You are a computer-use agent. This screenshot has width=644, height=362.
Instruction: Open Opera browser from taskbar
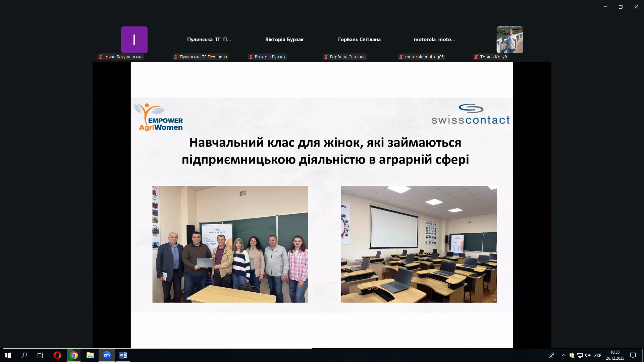point(57,355)
